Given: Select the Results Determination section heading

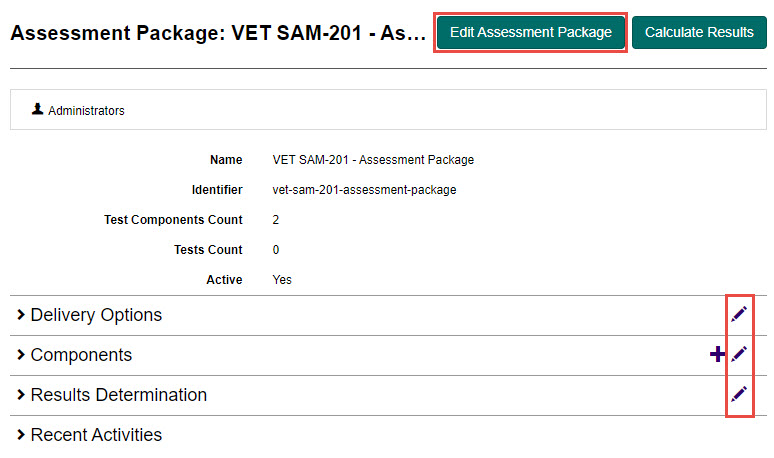Looking at the screenshot, I should click(119, 395).
